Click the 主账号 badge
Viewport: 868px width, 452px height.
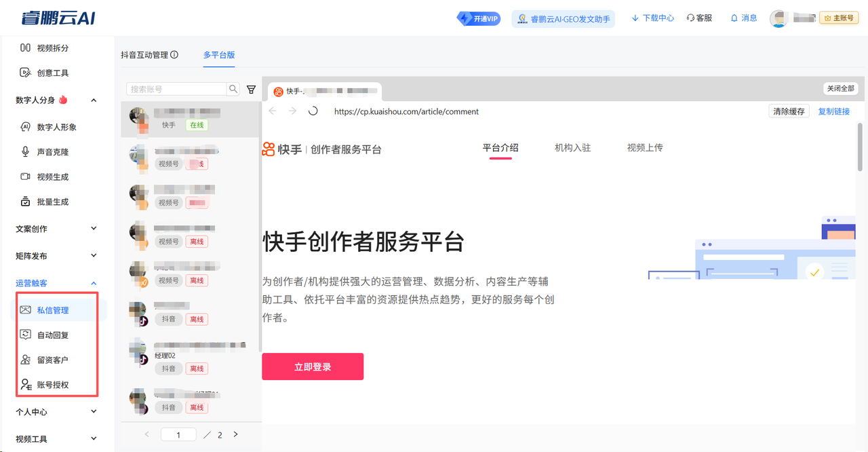point(839,18)
